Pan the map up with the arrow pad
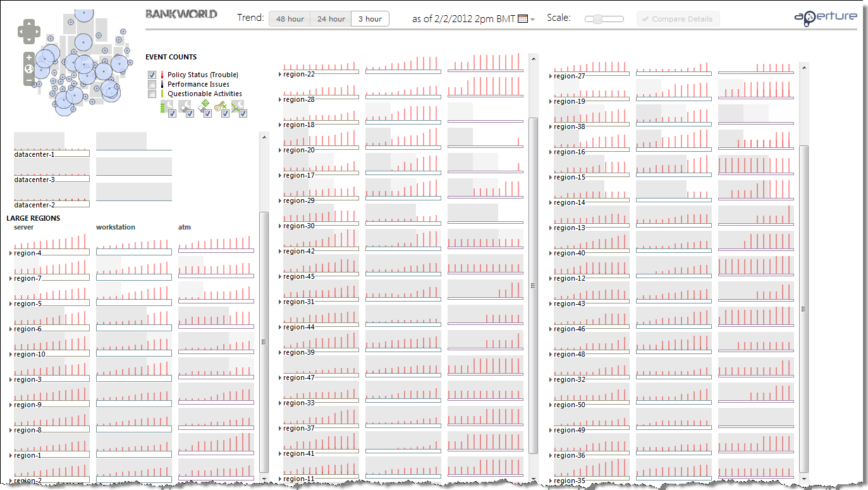The width and height of the screenshot is (868, 490). tap(29, 23)
